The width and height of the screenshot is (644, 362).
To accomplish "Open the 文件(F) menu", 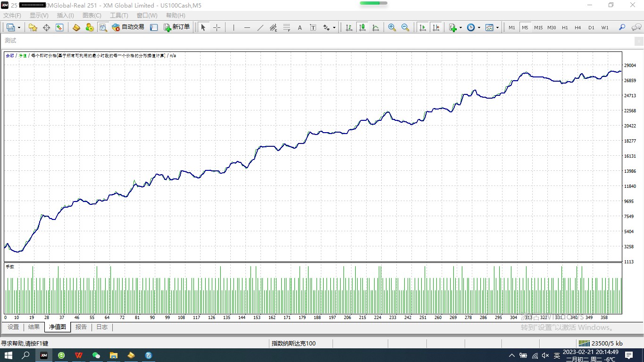I will [x=12, y=16].
